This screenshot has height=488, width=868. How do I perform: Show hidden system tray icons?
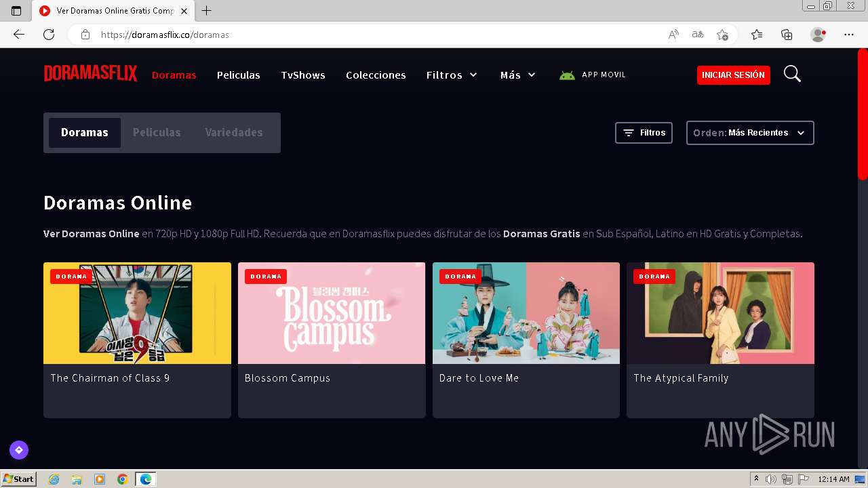click(x=757, y=479)
